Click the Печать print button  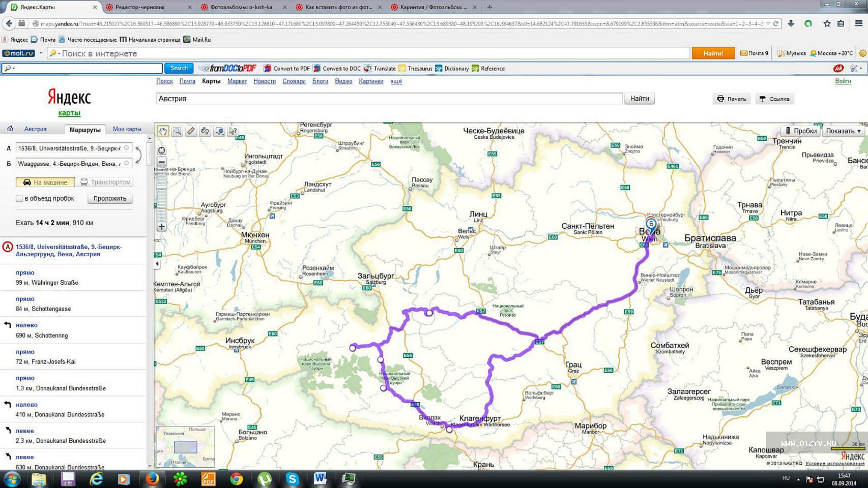point(732,99)
